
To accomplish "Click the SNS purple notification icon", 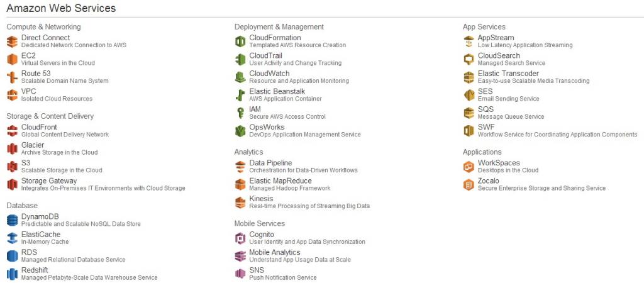I will (x=240, y=274).
